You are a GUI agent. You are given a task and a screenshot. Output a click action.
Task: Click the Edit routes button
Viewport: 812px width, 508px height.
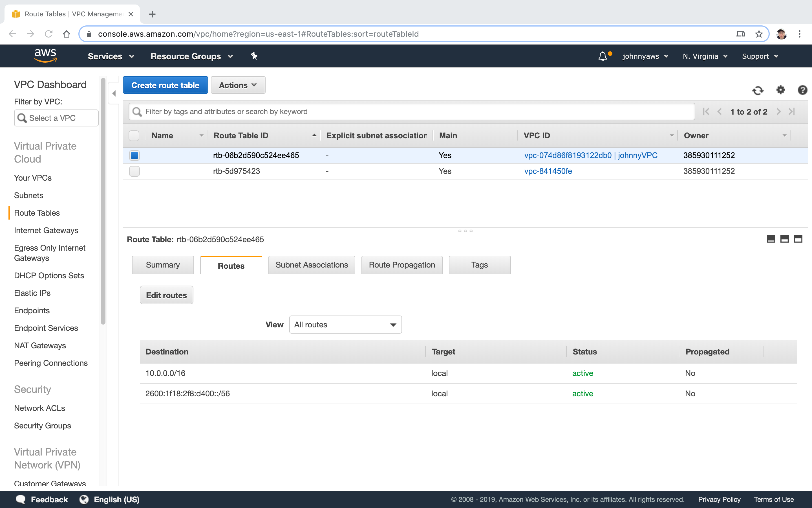point(166,295)
